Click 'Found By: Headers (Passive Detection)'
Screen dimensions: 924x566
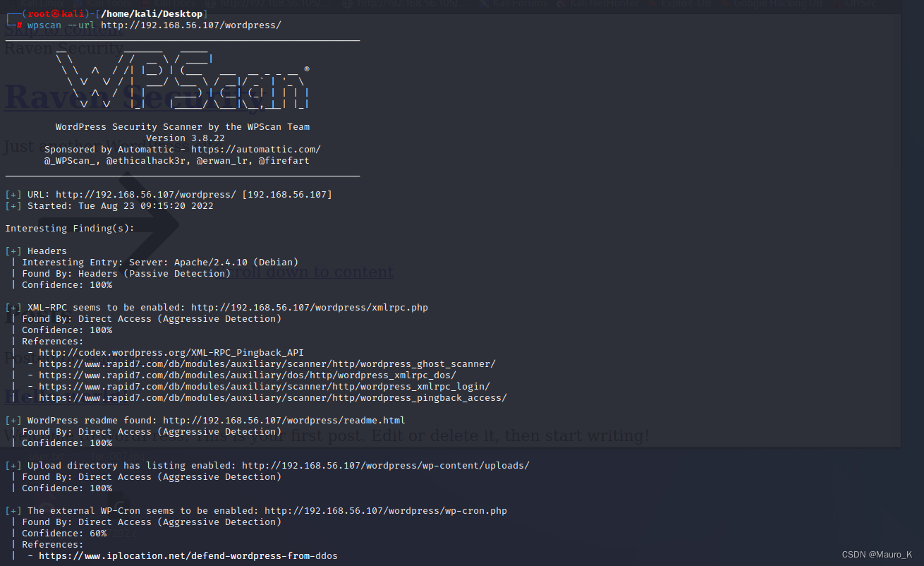pyautogui.click(x=126, y=274)
